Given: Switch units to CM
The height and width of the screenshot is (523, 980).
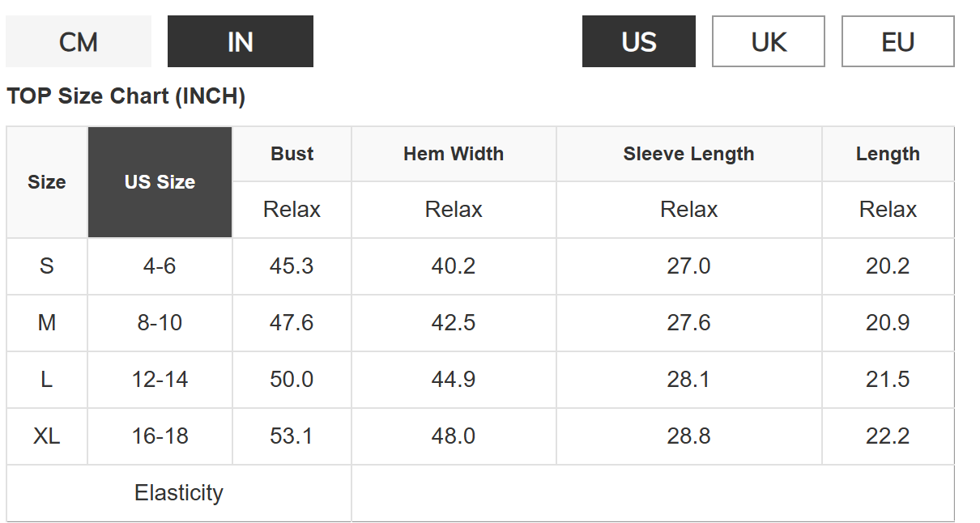Looking at the screenshot, I should pyautogui.click(x=79, y=41).
